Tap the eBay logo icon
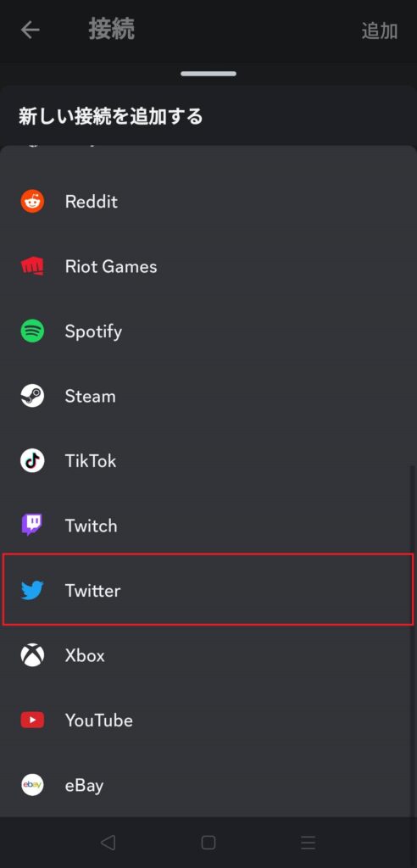Screen dimensions: 417x868 32,784
